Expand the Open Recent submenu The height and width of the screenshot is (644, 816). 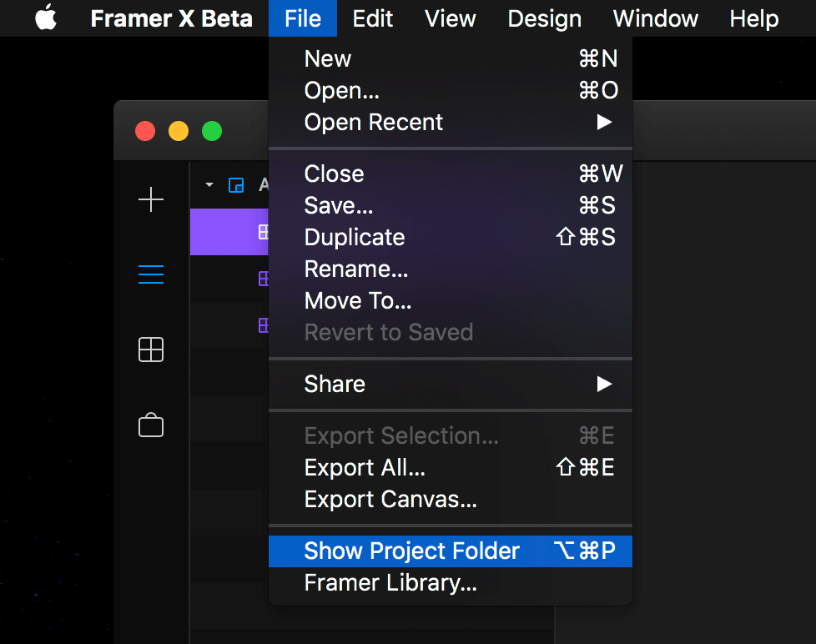451,123
